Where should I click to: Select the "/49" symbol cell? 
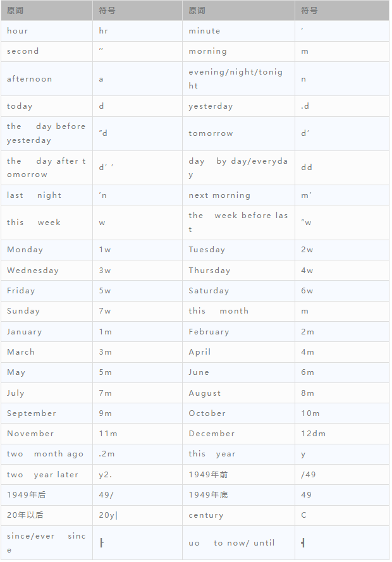pyautogui.click(x=309, y=475)
